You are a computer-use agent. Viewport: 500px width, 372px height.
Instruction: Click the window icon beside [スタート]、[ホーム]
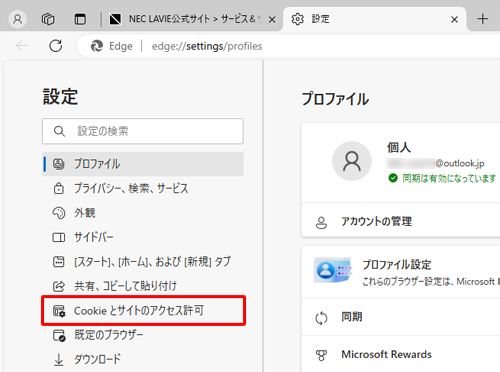59,262
